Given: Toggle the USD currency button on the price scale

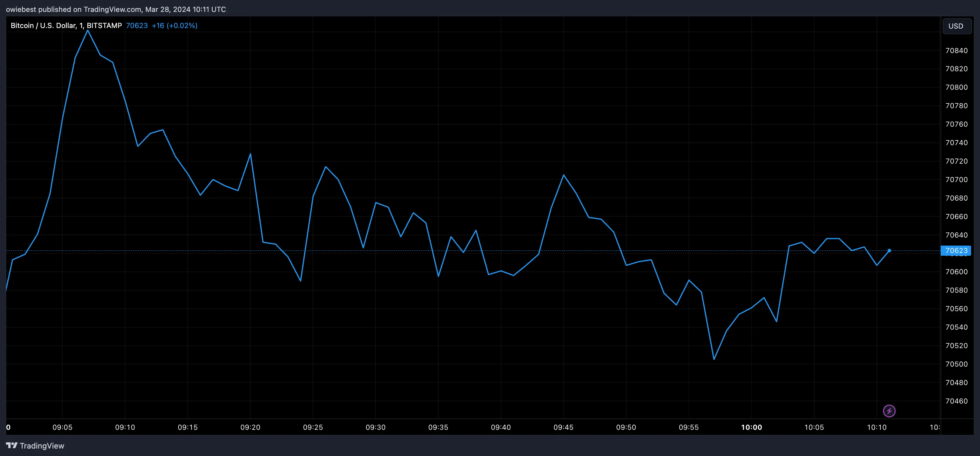Looking at the screenshot, I should (x=956, y=26).
